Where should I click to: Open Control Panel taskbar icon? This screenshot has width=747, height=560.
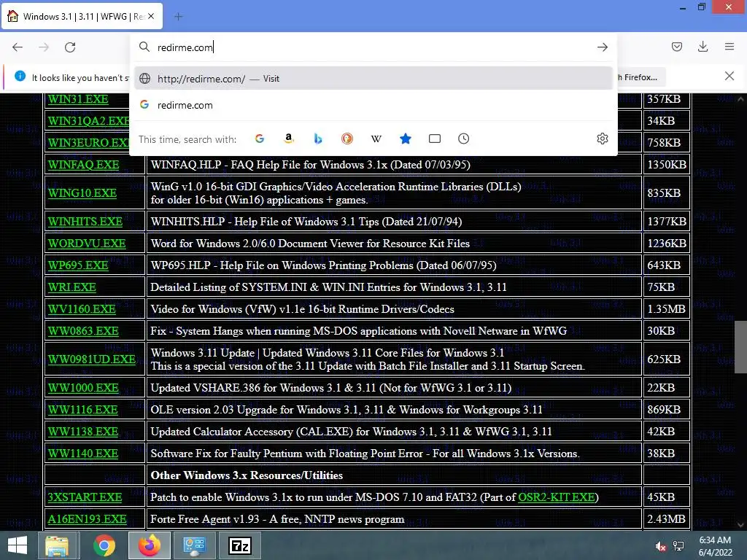click(194, 545)
